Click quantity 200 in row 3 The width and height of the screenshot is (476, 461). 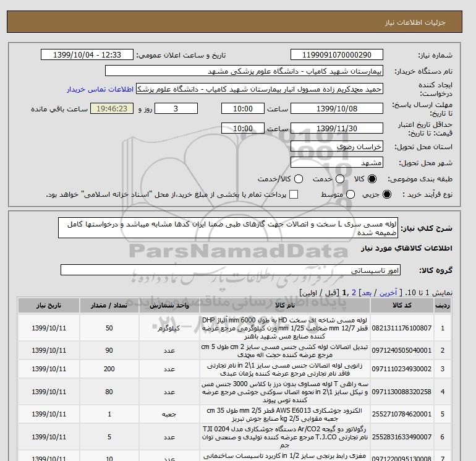coord(109,369)
